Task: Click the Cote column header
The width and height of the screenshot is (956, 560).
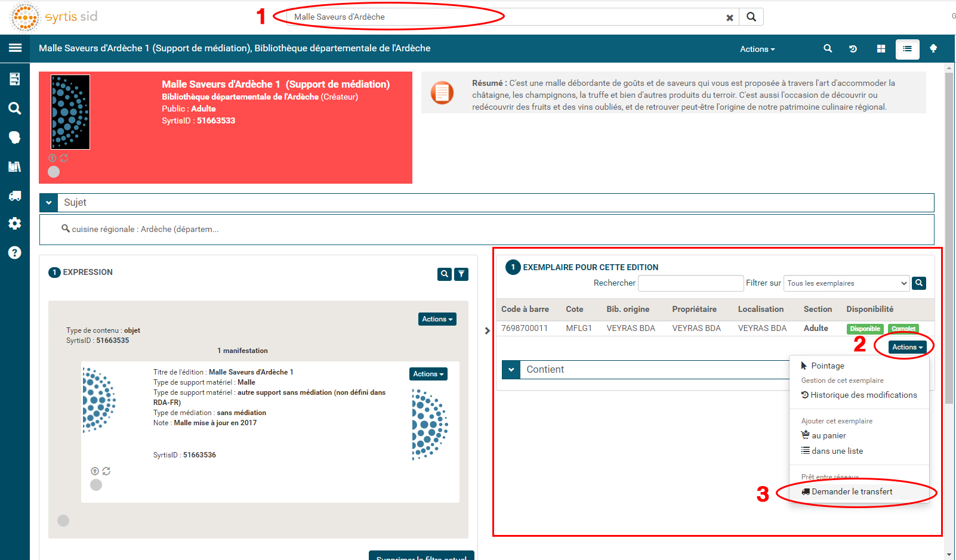Action: tap(575, 309)
